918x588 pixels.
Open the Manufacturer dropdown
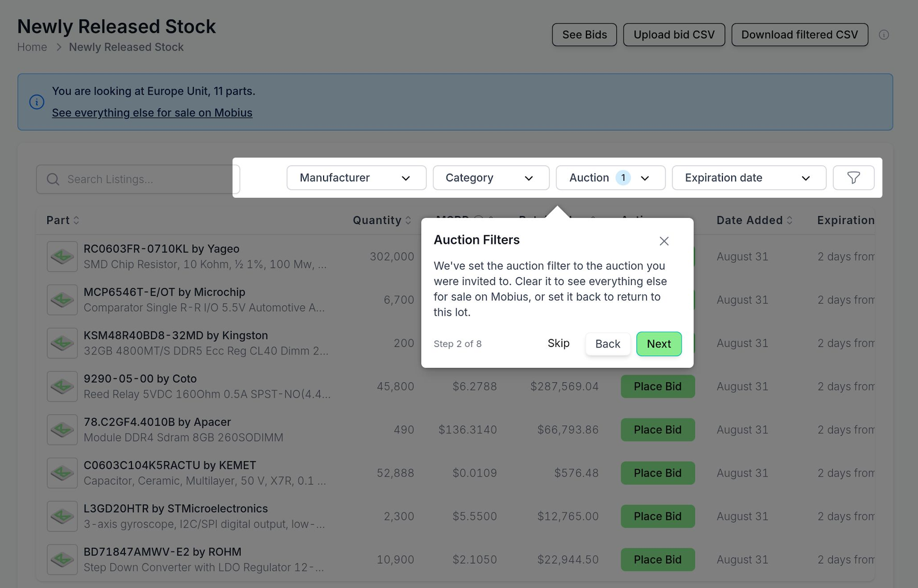click(356, 178)
